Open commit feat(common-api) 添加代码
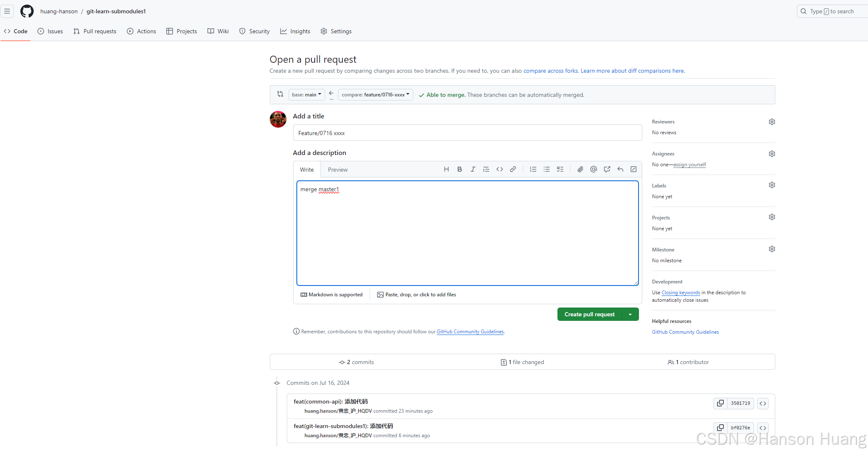Screen dimensions: 868x453 click(330, 401)
